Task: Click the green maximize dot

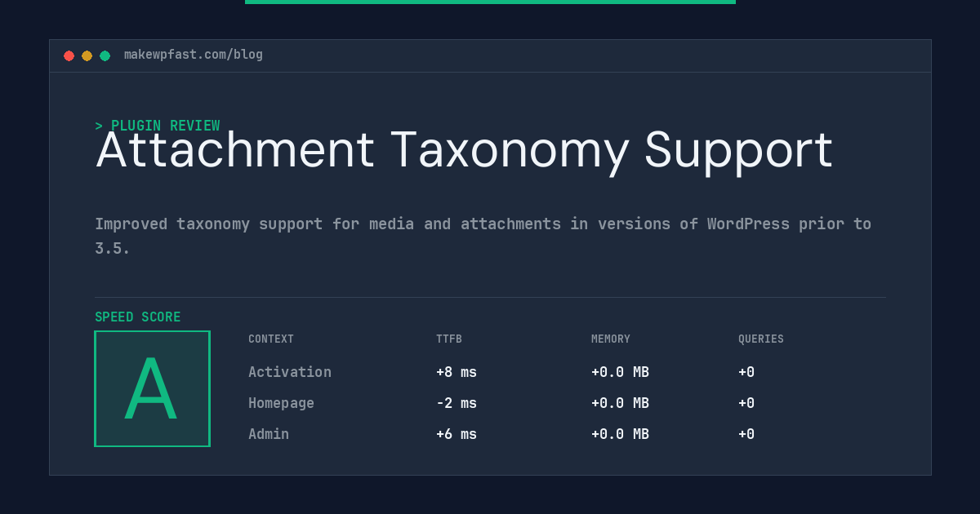Action: [x=105, y=55]
